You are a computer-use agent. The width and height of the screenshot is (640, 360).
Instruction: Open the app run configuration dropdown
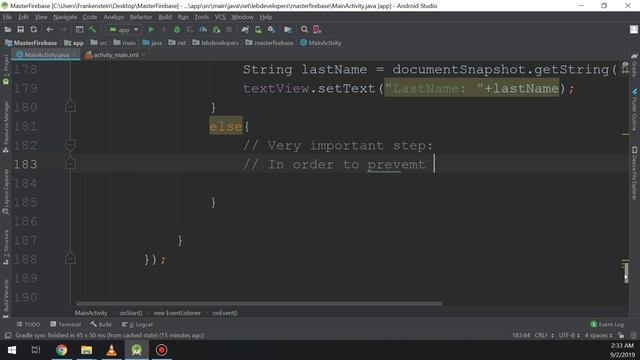pos(124,29)
